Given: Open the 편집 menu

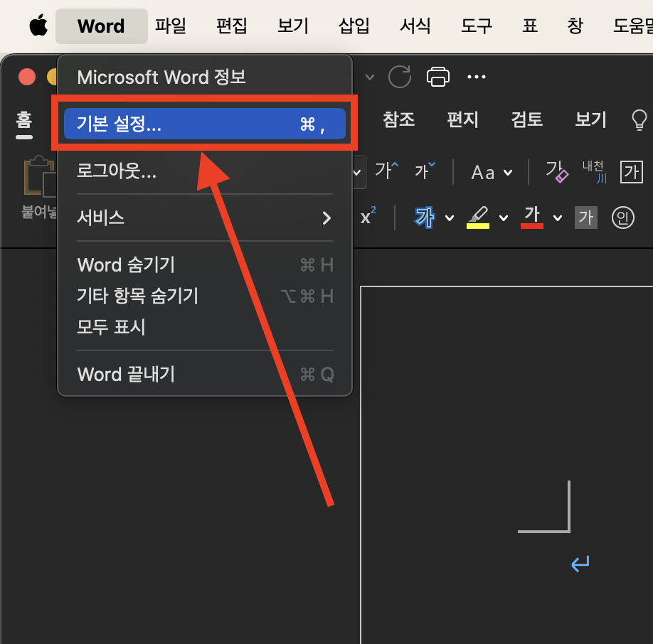Looking at the screenshot, I should pyautogui.click(x=232, y=26).
